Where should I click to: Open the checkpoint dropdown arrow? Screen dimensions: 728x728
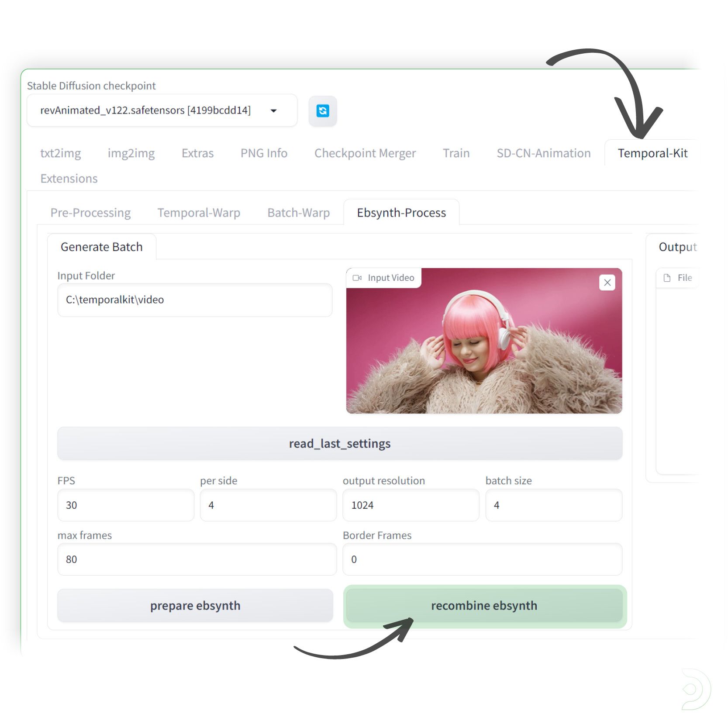[x=274, y=111]
